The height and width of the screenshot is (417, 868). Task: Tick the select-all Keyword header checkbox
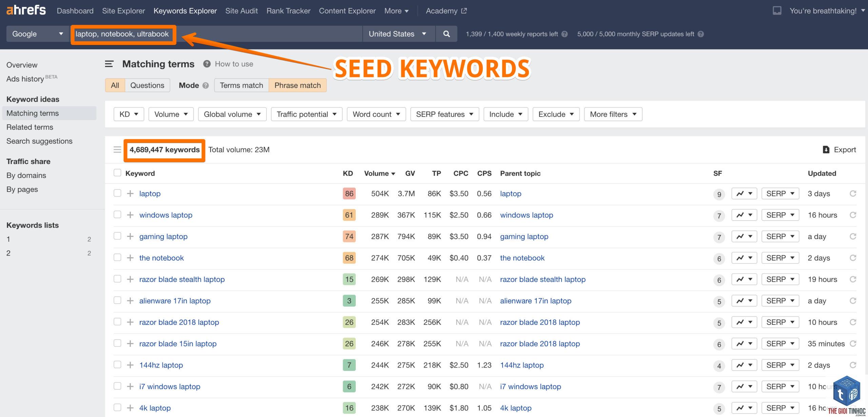click(117, 173)
